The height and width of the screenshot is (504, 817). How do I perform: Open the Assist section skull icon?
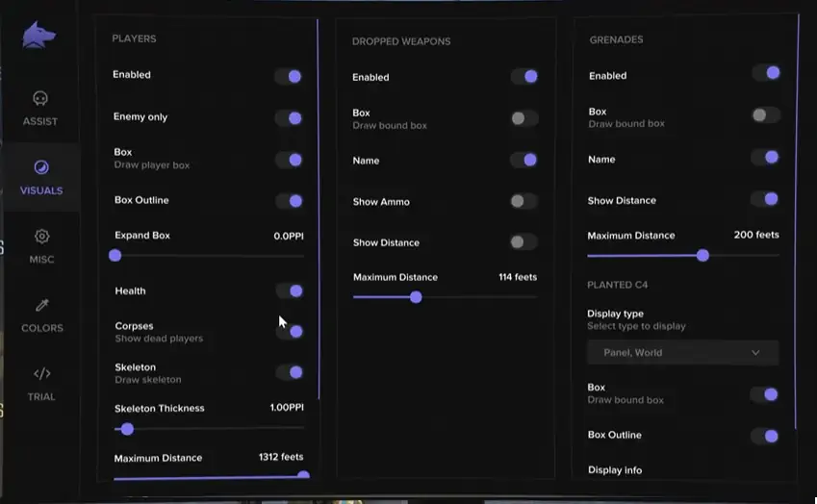click(40, 98)
